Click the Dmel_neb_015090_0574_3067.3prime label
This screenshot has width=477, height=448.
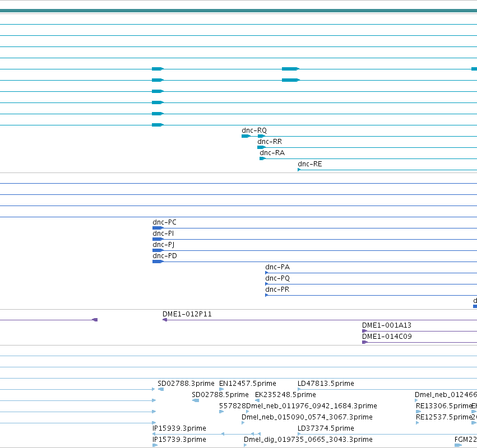(307, 417)
